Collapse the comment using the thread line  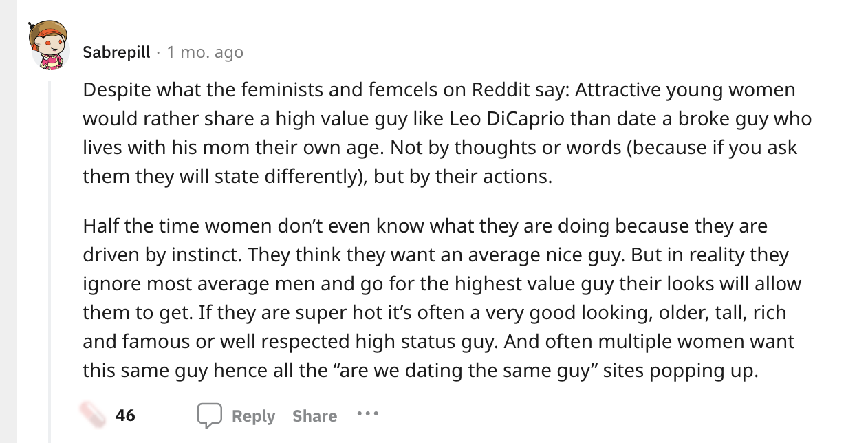click(49, 261)
